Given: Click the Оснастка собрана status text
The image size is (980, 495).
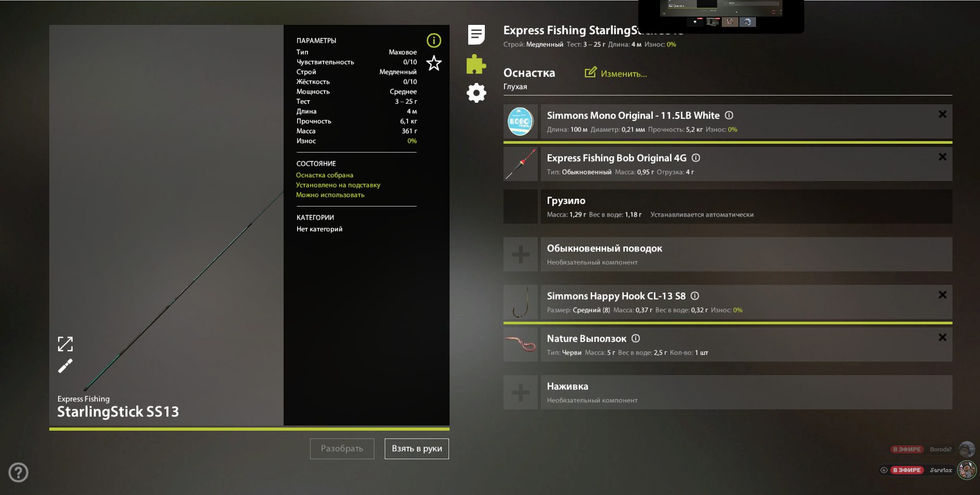Looking at the screenshot, I should tap(325, 175).
